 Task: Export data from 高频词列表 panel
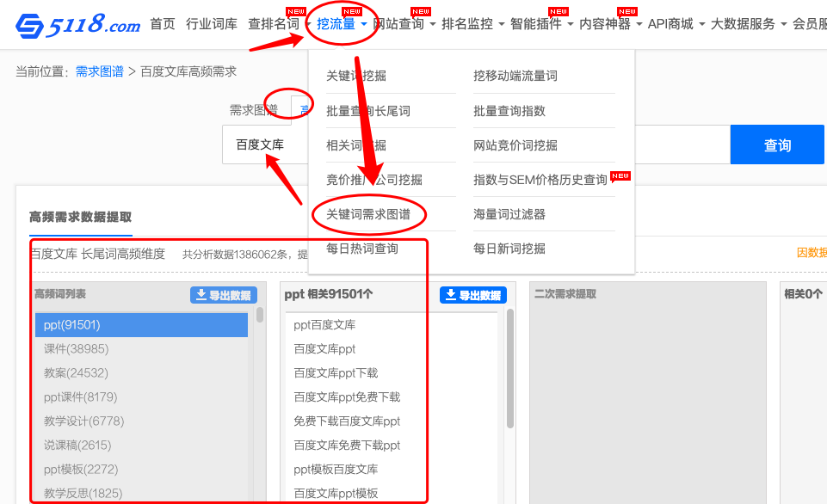point(224,295)
